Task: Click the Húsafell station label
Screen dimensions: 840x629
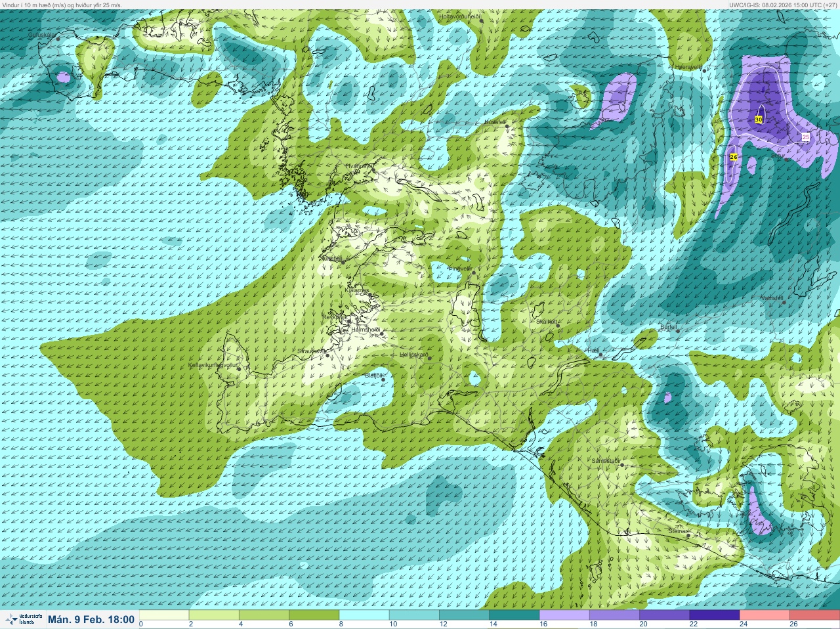Action: click(x=495, y=122)
